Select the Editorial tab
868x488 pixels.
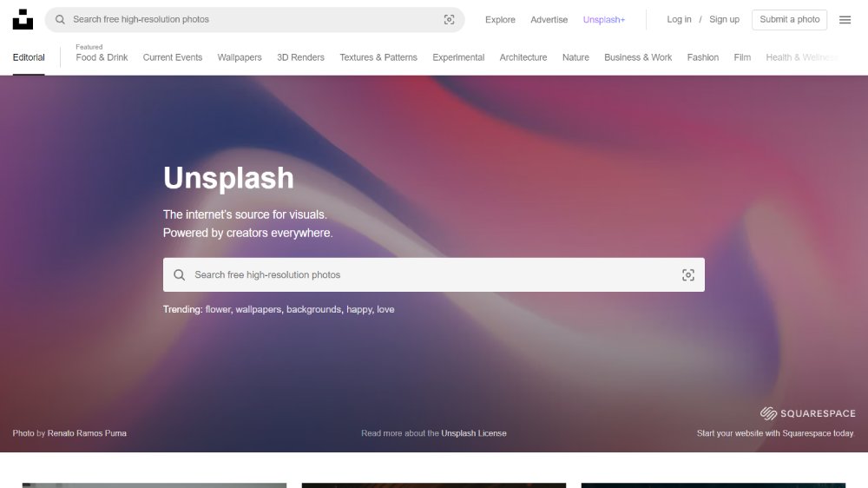[x=29, y=57]
